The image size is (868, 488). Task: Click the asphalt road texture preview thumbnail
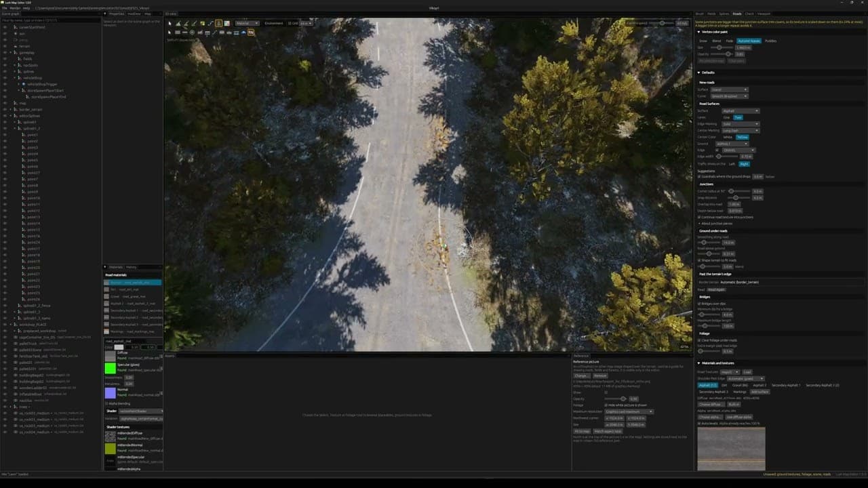(731, 448)
